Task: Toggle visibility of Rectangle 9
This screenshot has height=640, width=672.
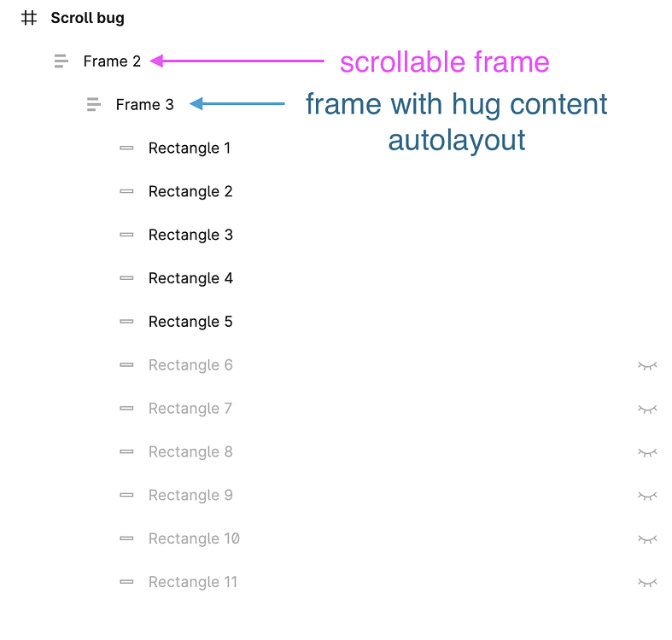Action: click(647, 495)
